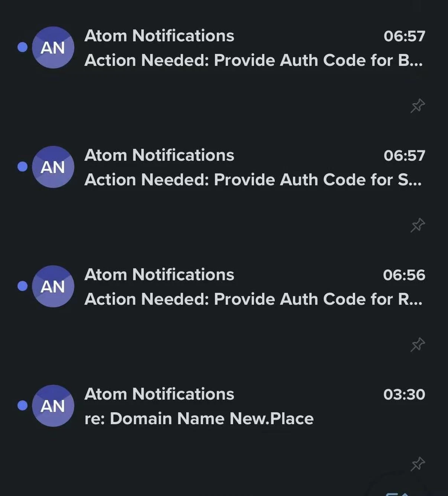Click AN avatar of the 03:30 email

pos(53,406)
